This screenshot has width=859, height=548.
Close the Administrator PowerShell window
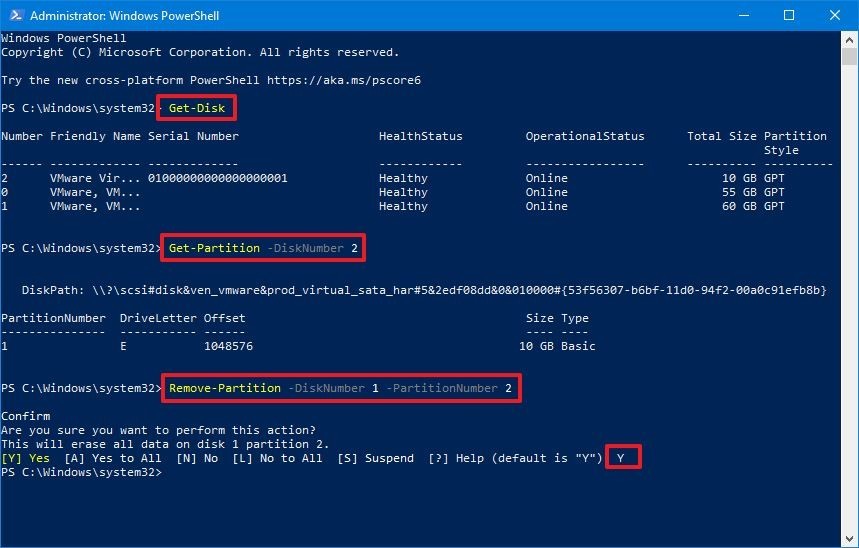pyautogui.click(x=834, y=15)
